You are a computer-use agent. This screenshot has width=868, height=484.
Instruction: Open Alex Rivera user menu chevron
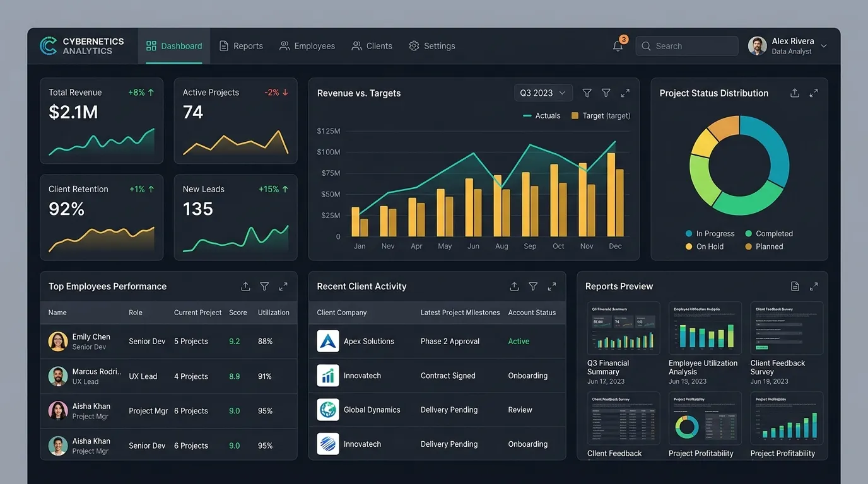click(x=823, y=46)
